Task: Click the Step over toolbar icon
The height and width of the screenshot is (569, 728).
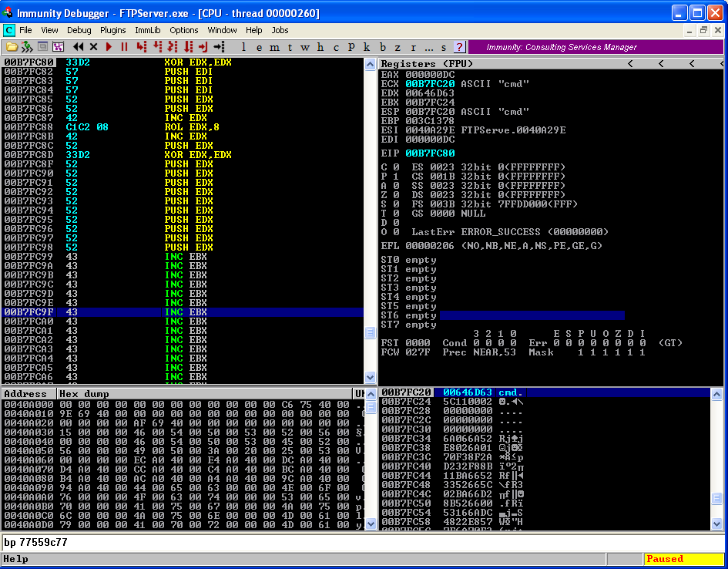Action: [x=157, y=47]
